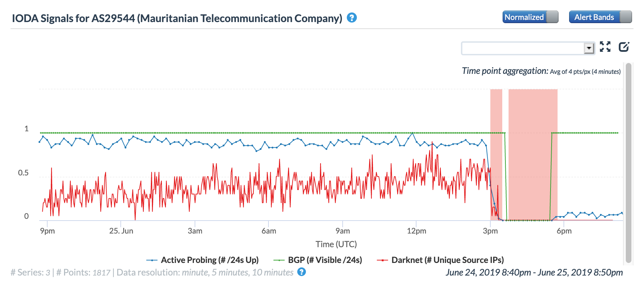Click the wide red alert band region
Image resolution: width=644 pixels, height=306 pixels.
[533, 154]
